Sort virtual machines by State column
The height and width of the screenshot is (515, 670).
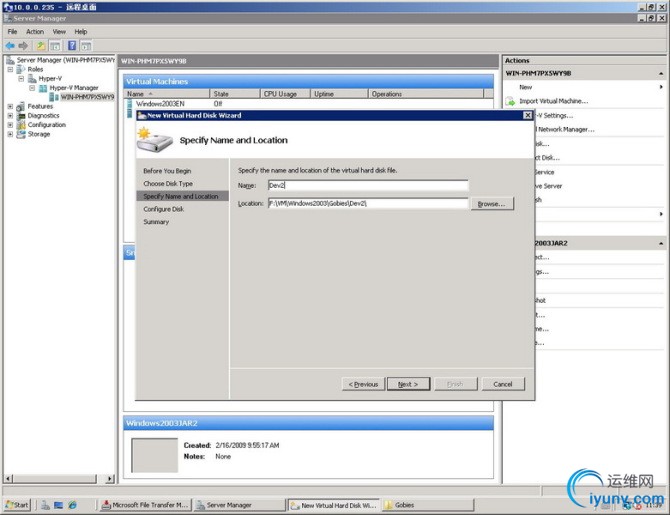pos(235,94)
